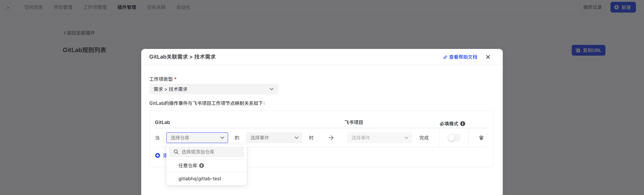Show info for 必填模式
The image size is (644, 195).
(463, 124)
